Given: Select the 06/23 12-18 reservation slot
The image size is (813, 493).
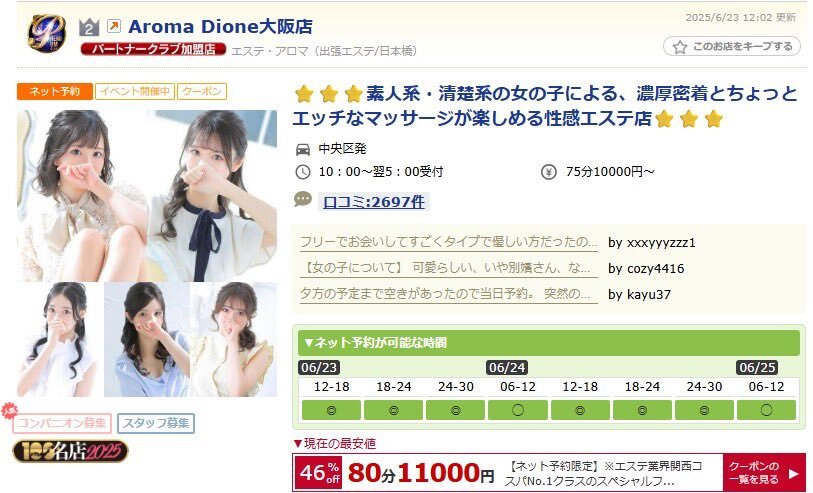Looking at the screenshot, I should 331,410.
